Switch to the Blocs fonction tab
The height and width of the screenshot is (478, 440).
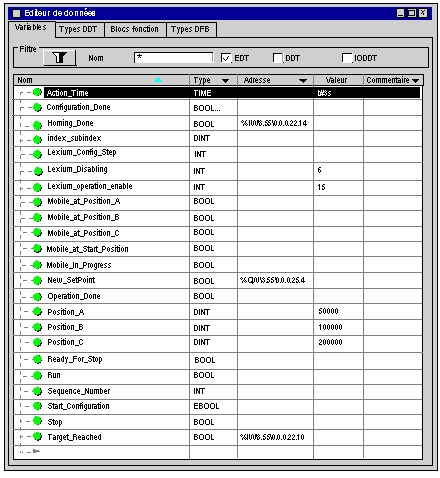tap(135, 30)
